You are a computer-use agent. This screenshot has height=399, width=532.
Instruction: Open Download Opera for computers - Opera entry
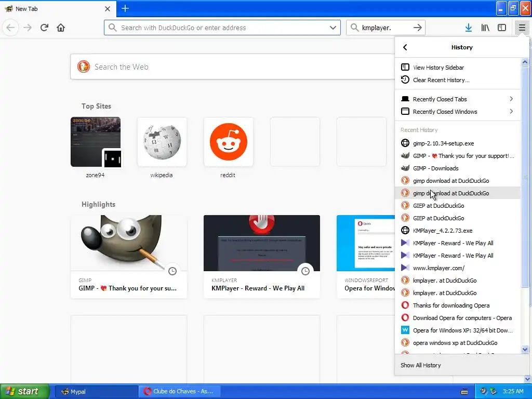click(x=457, y=318)
